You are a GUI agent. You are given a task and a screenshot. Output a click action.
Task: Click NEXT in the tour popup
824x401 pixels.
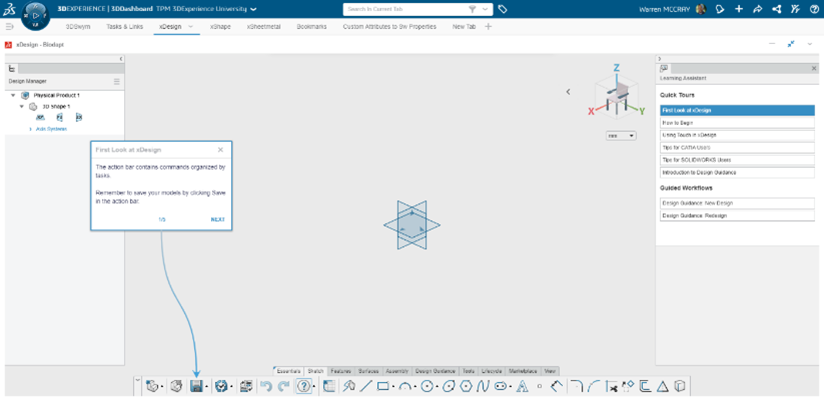tap(218, 220)
